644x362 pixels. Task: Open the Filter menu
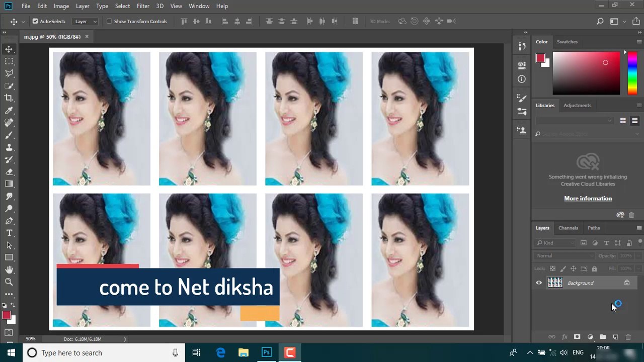click(x=143, y=6)
